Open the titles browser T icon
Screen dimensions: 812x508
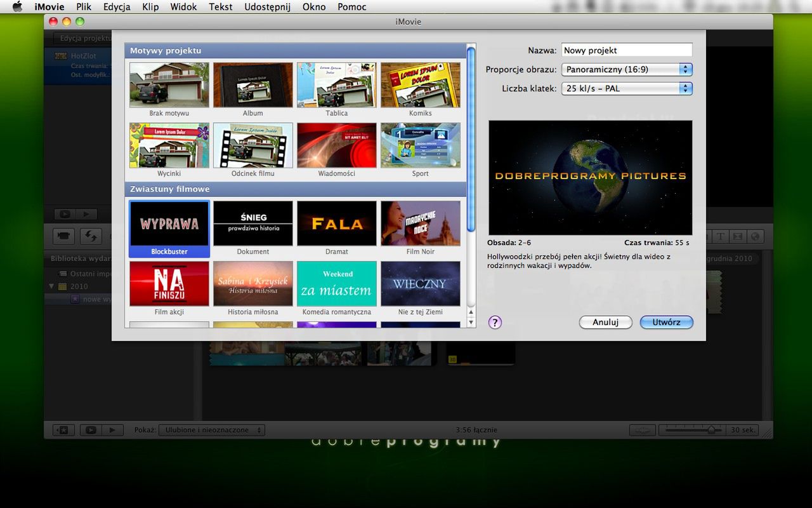point(721,236)
